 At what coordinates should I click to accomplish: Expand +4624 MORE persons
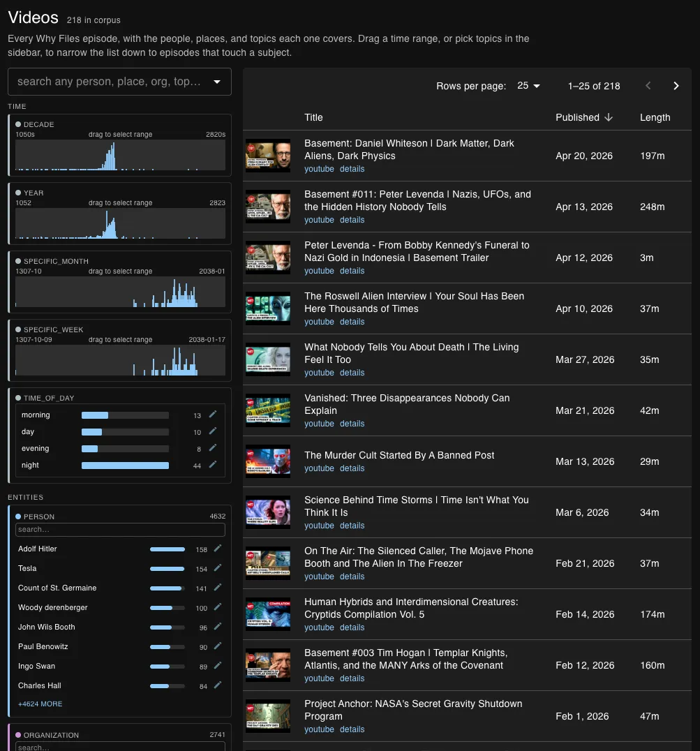pos(40,704)
